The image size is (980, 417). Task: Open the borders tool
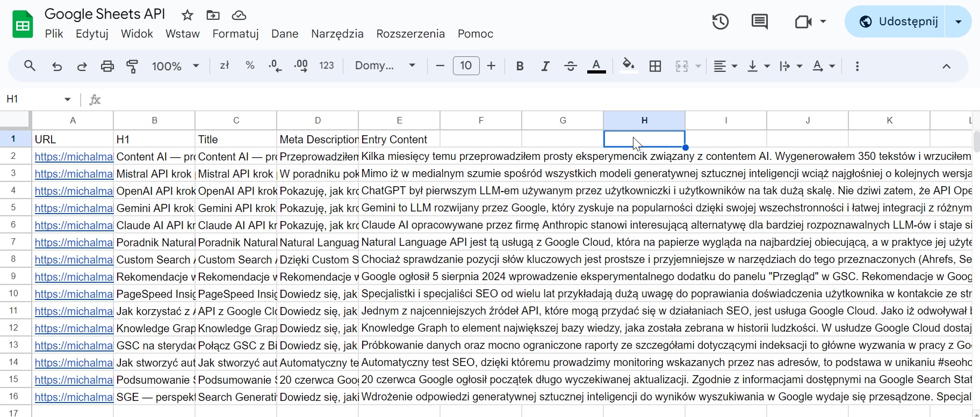tap(655, 66)
